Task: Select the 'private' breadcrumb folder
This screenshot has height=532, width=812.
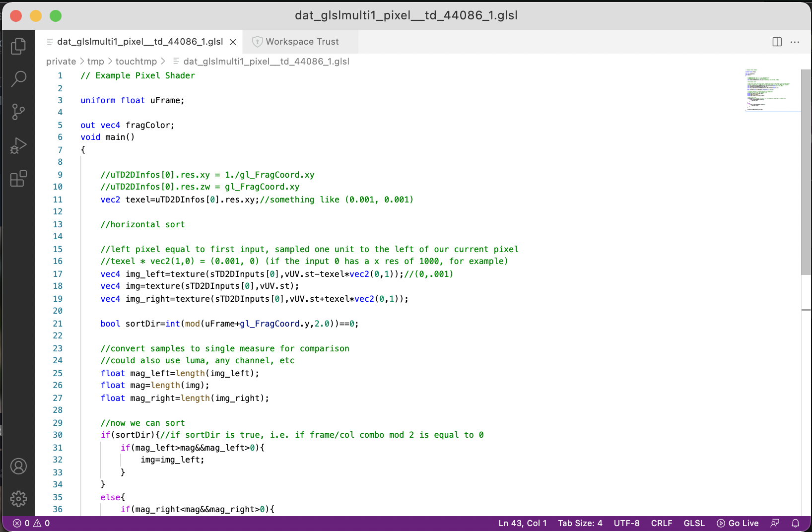Action: coord(61,62)
